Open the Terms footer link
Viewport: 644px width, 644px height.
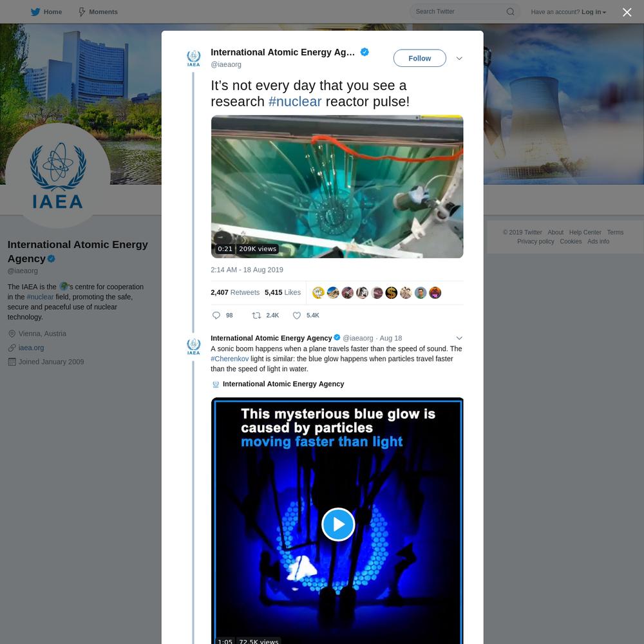[x=615, y=232]
